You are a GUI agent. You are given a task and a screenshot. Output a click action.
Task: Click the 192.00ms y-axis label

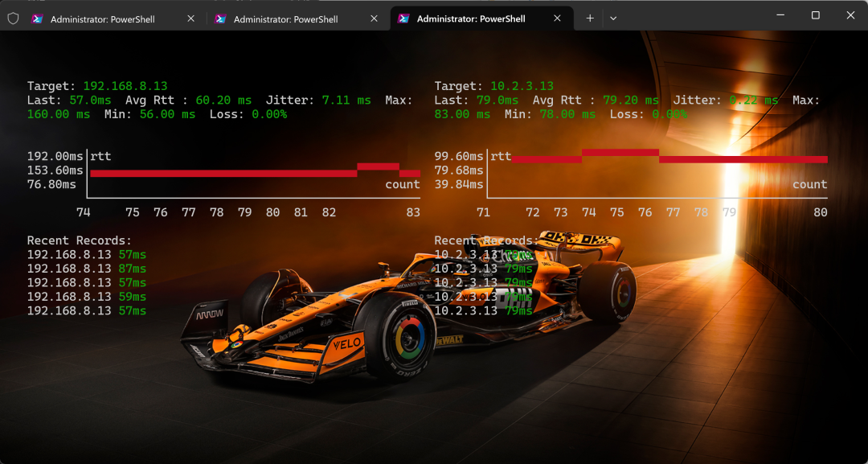click(x=55, y=156)
